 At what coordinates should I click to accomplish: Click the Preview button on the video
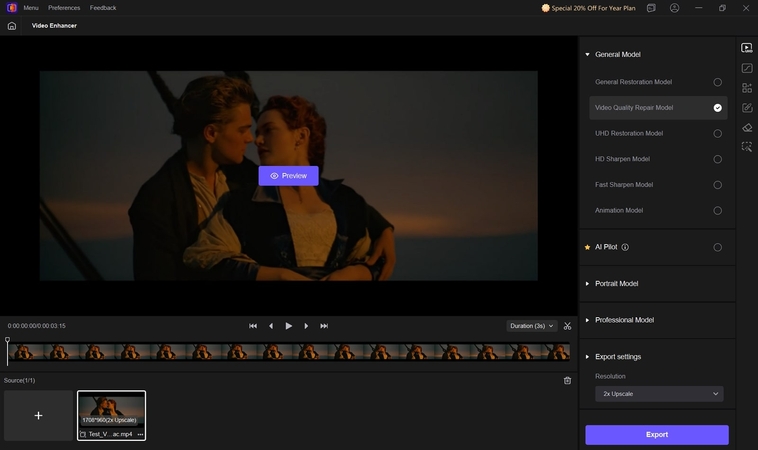pyautogui.click(x=288, y=176)
